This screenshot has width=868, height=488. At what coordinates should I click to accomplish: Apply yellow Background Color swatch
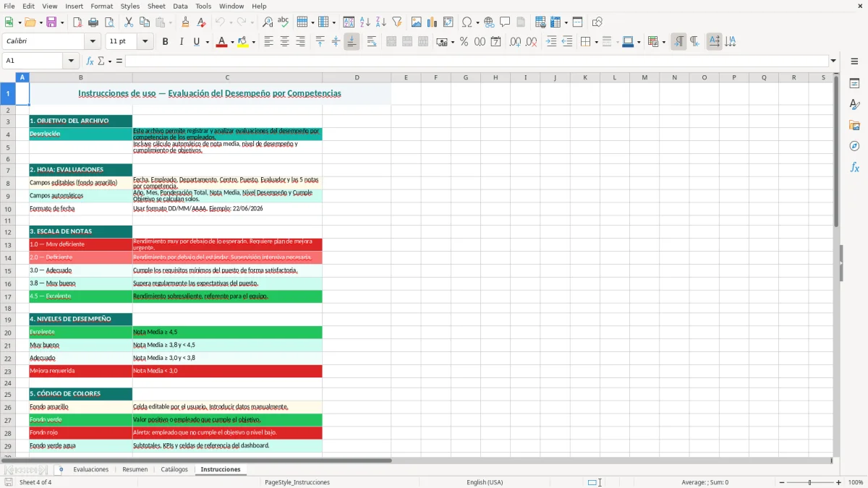click(243, 42)
